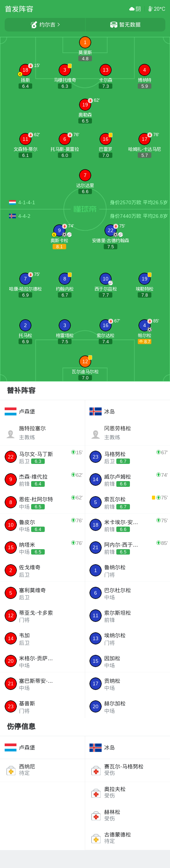170x868 pixels.
Task: Tap the 冰岛 flag in substitutes header
Action: tap(96, 412)
